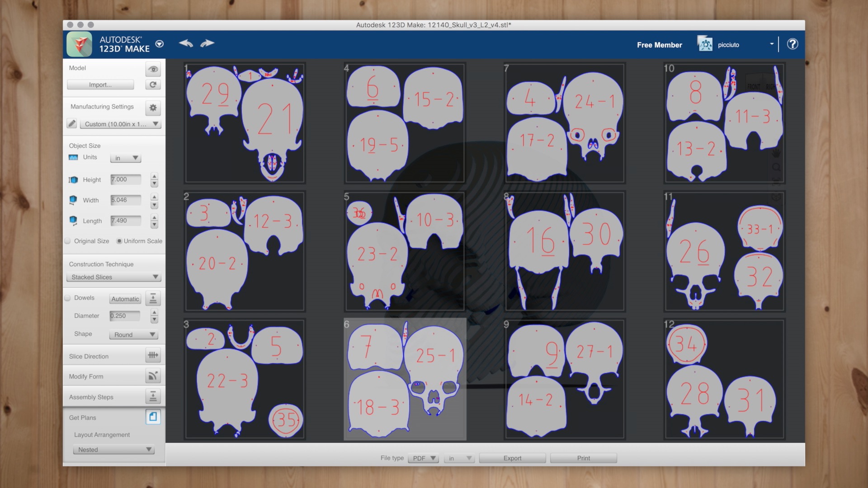Select the Uniform Scale option
Image resolution: width=868 pixels, height=488 pixels.
tap(119, 241)
